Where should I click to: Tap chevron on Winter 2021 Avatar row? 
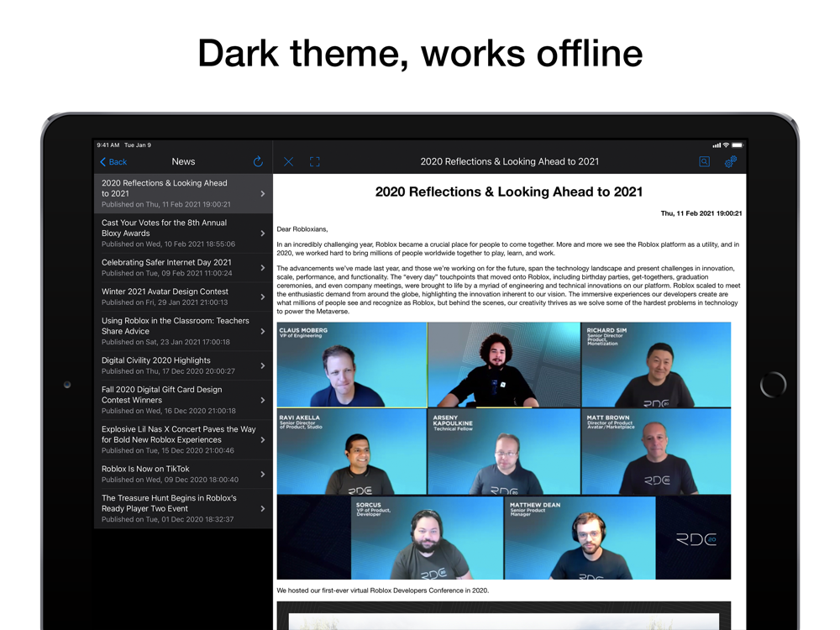[262, 297]
